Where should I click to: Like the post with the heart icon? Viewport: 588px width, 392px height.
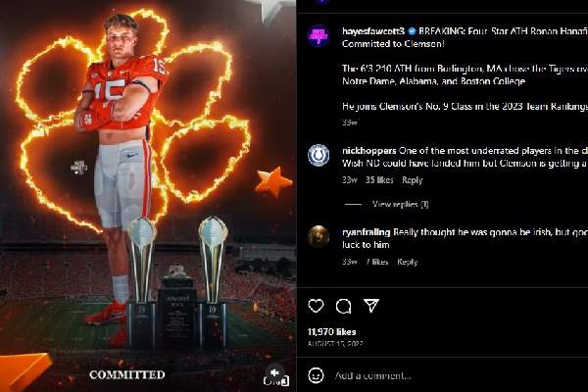(316, 306)
